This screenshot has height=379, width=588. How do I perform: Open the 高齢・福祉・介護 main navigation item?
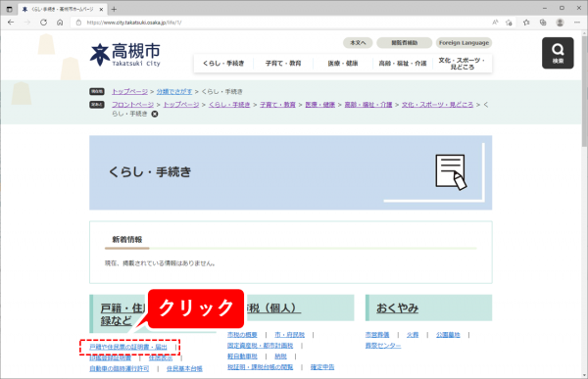[403, 64]
